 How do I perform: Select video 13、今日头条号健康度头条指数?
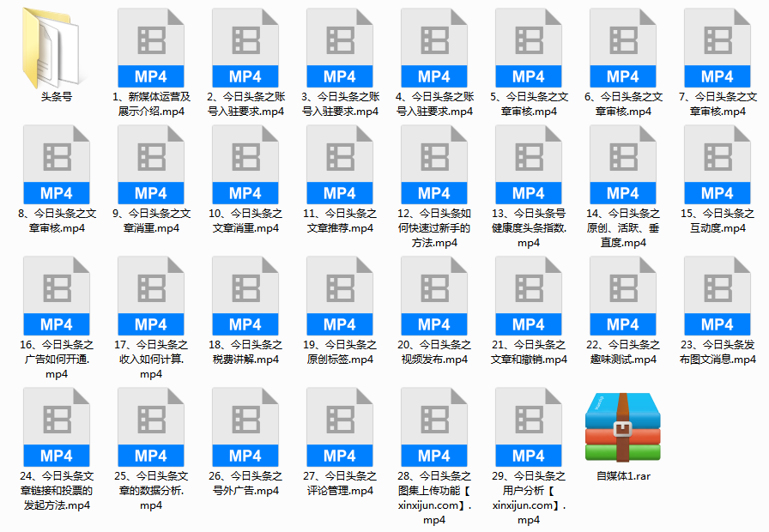pos(528,165)
